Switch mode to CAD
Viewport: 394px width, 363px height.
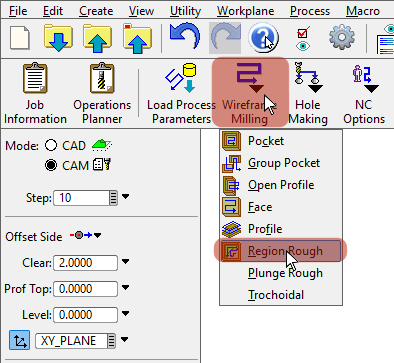point(51,145)
